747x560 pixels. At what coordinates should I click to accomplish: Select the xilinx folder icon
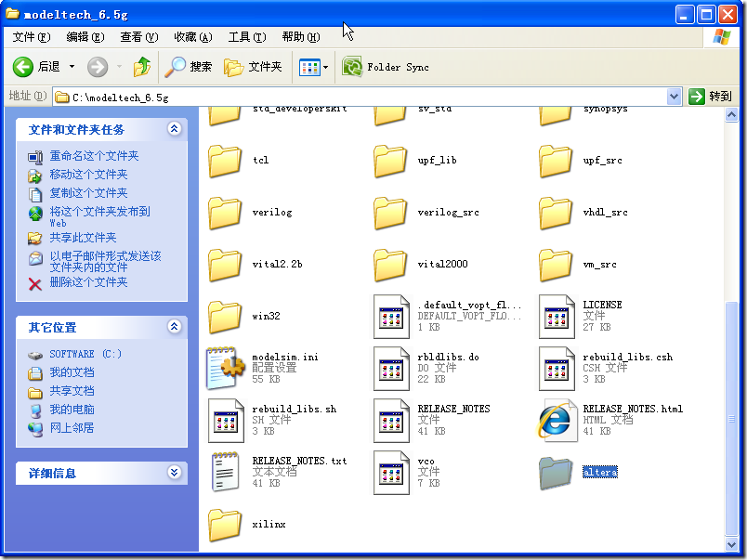pyautogui.click(x=225, y=525)
